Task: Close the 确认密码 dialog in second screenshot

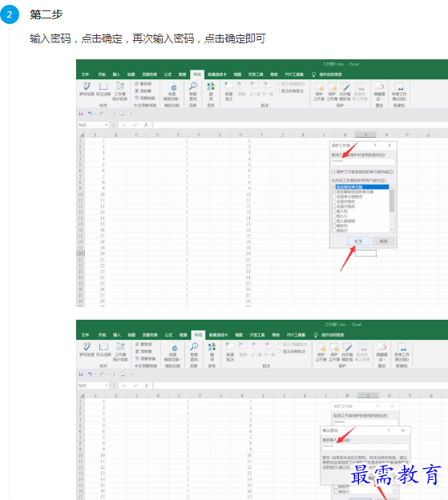Action: 403,430
